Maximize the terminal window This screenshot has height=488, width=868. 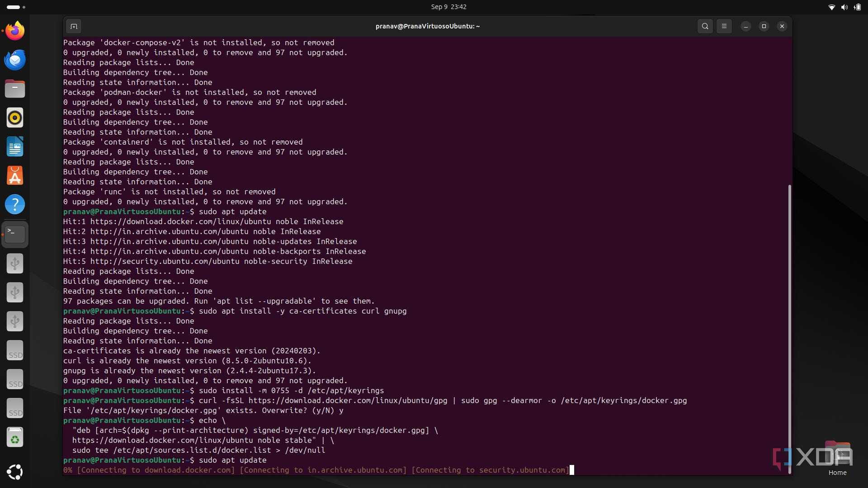pyautogui.click(x=764, y=26)
